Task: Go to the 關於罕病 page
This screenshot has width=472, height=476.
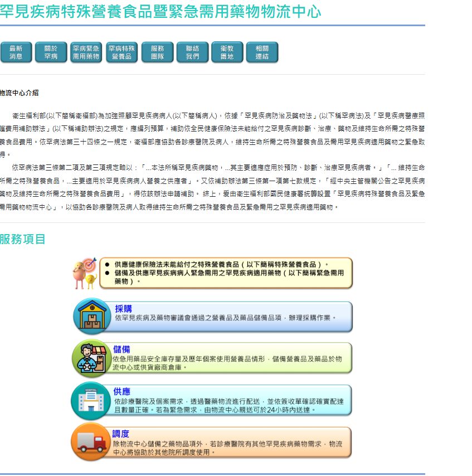Action: pyautogui.click(x=51, y=52)
